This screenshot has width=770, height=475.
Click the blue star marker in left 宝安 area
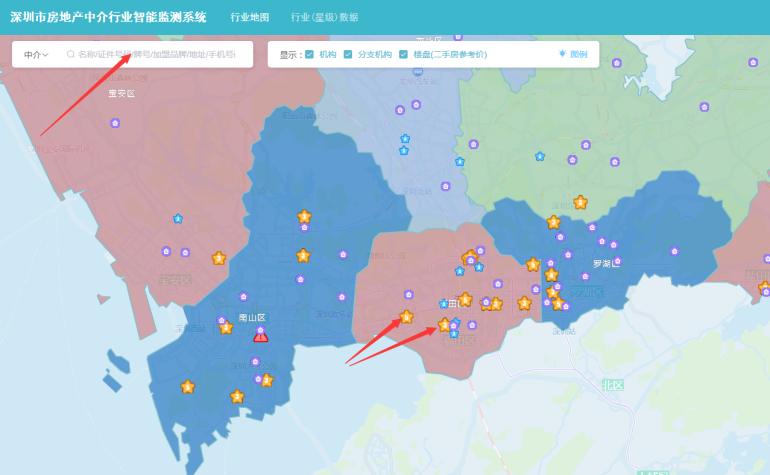178,218
